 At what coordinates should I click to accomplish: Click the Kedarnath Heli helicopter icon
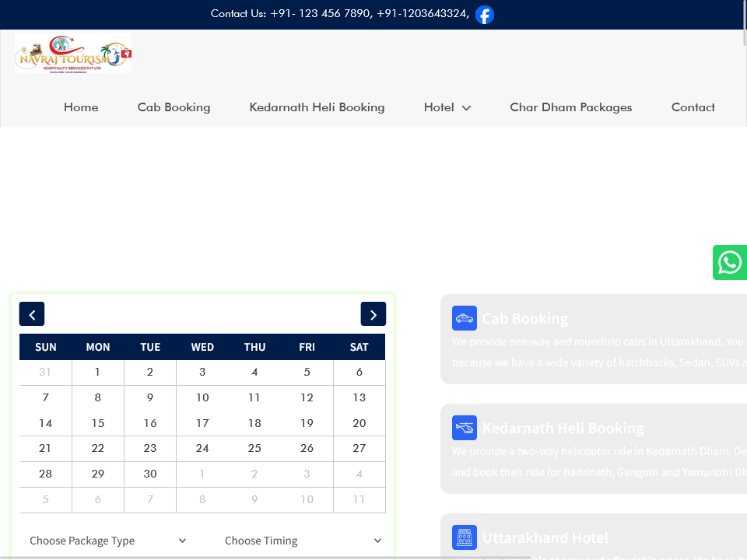point(465,428)
